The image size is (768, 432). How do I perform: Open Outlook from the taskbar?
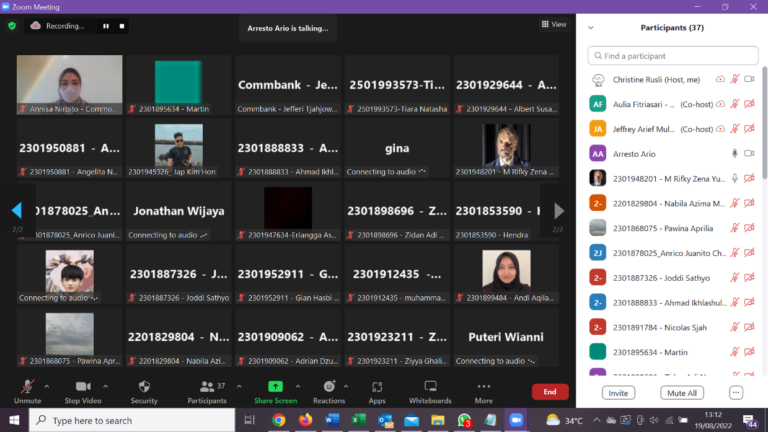(x=385, y=420)
